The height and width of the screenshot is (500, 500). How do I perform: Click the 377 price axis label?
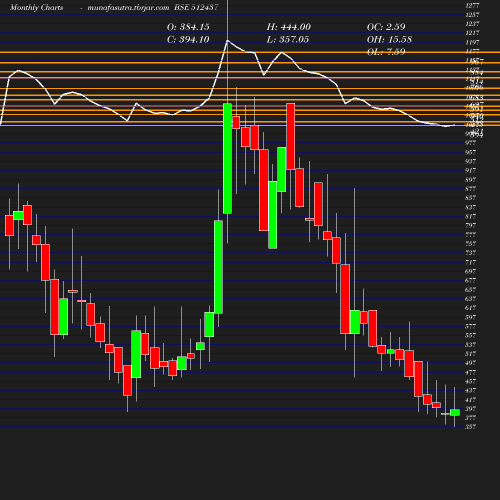coord(470,417)
